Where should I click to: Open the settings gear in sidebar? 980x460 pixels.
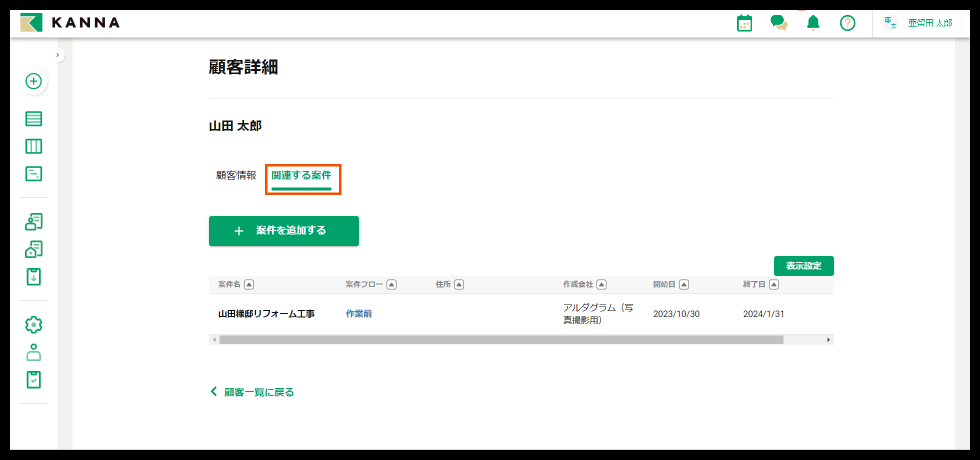[x=33, y=324]
